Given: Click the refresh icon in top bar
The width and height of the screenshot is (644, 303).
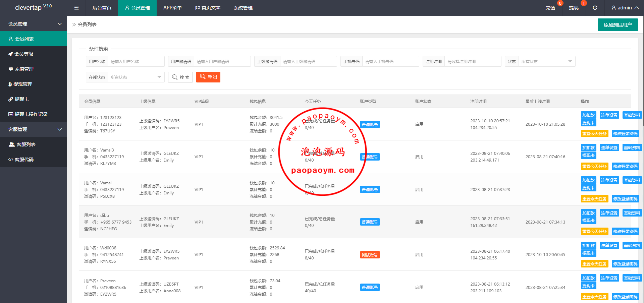Looking at the screenshot, I should (x=595, y=8).
